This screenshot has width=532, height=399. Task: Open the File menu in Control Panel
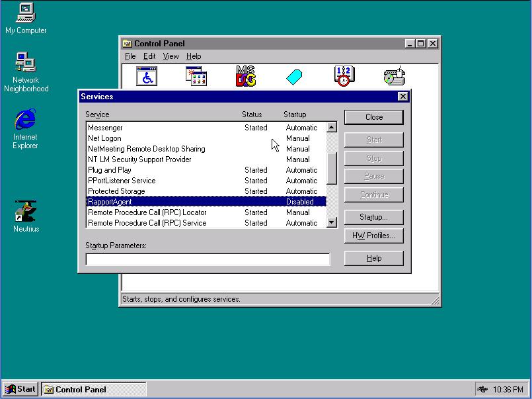[130, 56]
